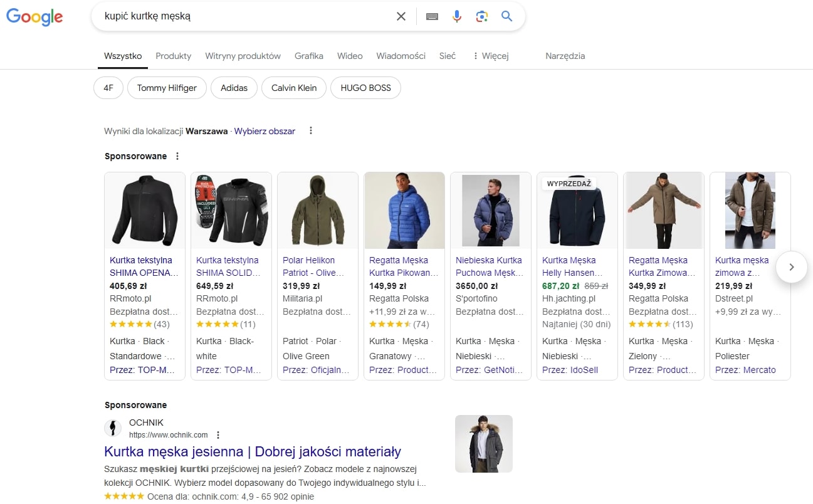
Task: Click the Google logo
Action: [34, 17]
